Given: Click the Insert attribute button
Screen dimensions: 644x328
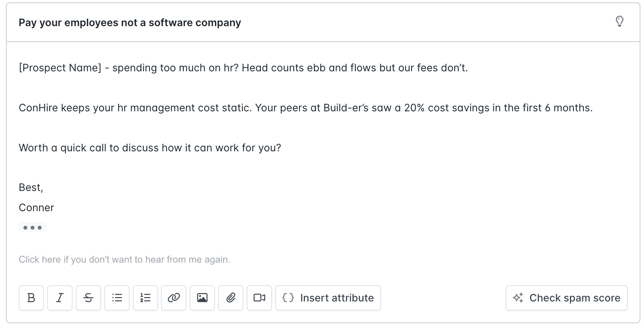Looking at the screenshot, I should point(328,298).
